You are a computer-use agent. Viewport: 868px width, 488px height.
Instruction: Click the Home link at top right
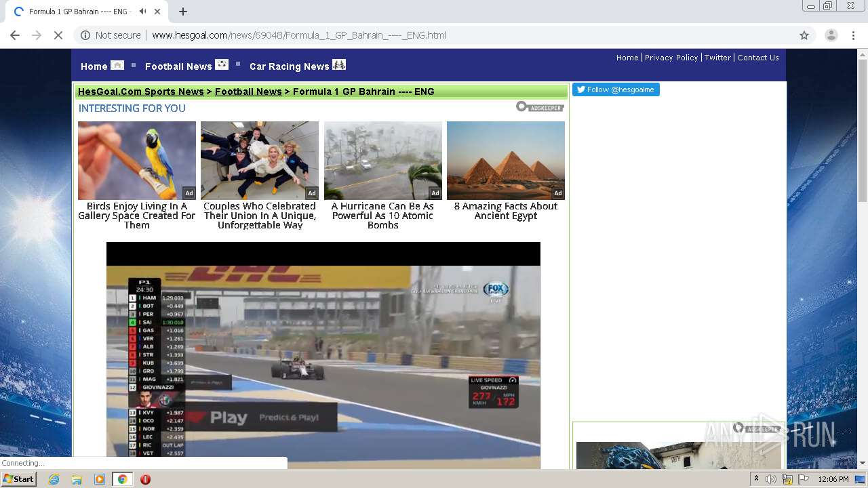pos(627,58)
